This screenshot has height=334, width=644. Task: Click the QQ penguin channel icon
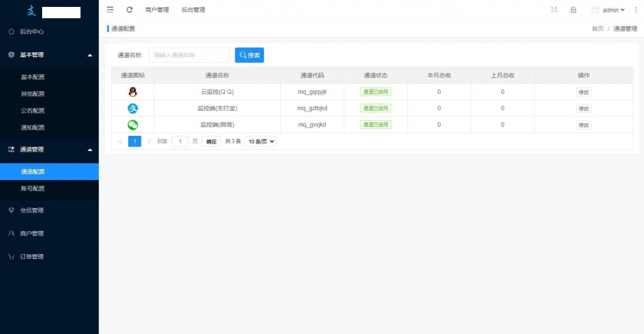click(133, 92)
